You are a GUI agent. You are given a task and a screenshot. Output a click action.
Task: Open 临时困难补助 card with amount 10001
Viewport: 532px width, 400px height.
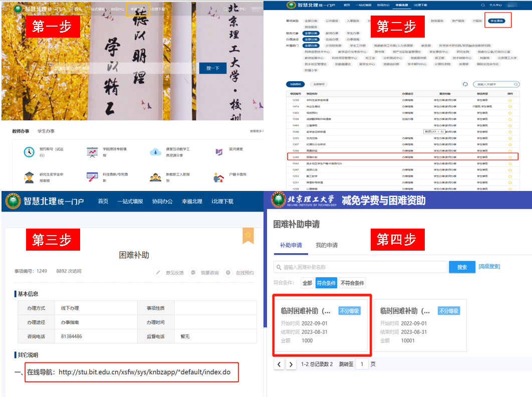tap(420, 325)
